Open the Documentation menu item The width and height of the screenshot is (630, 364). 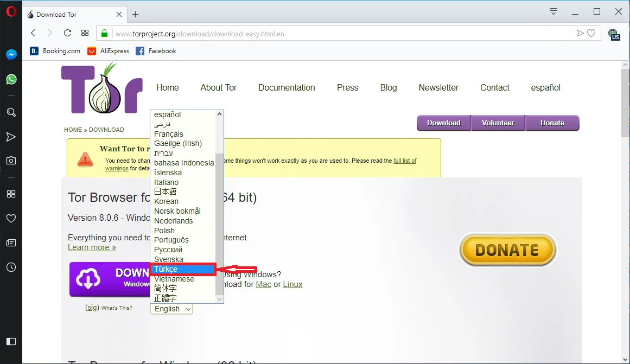287,87
